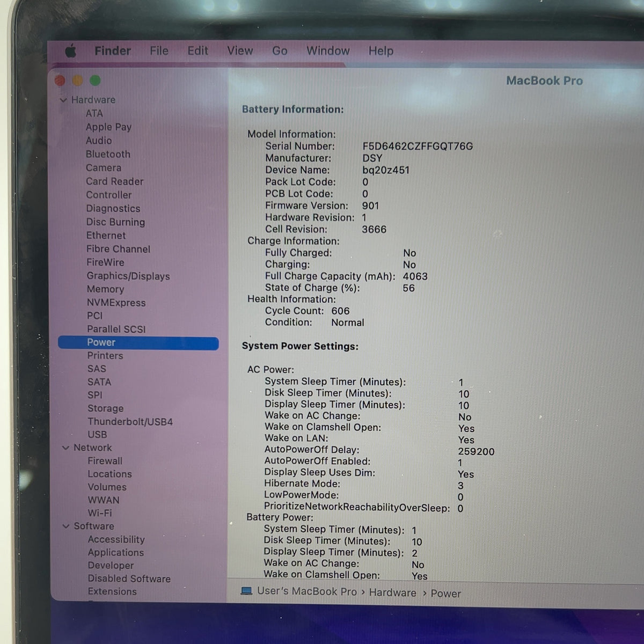This screenshot has width=644, height=644.
Task: Select FireWire in the sidebar
Action: coord(105,262)
